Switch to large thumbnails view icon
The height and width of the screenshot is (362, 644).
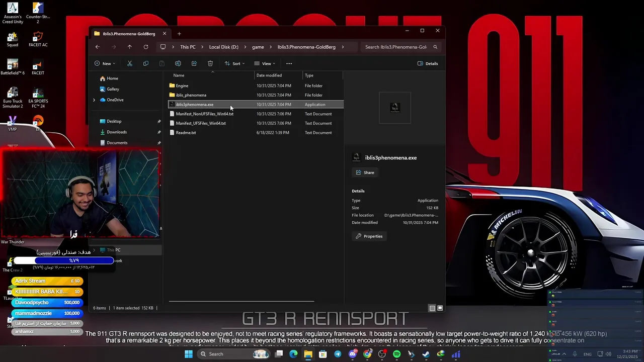tap(440, 308)
